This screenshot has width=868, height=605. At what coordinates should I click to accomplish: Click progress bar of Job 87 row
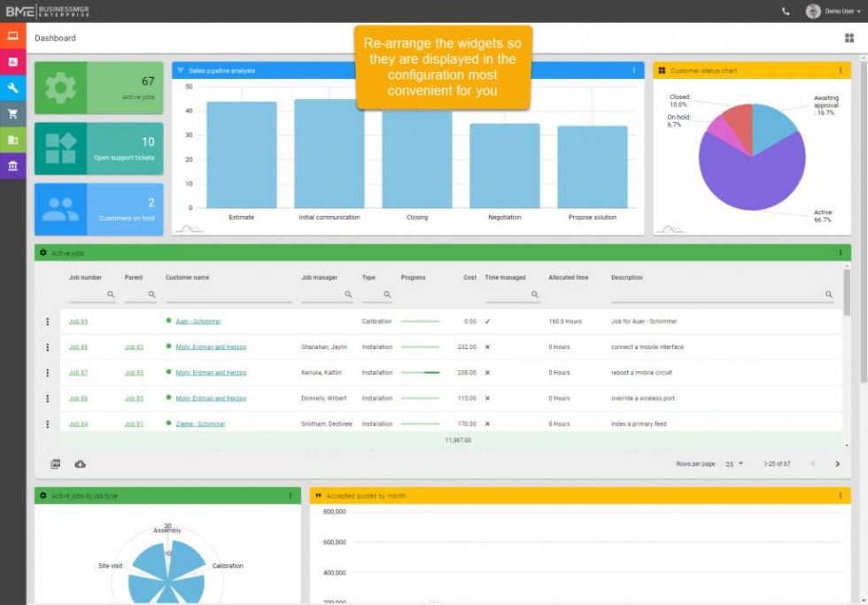[420, 373]
